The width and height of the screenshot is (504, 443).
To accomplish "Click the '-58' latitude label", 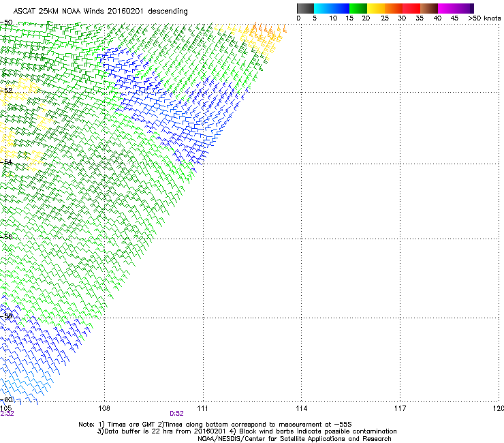I will [6, 316].
